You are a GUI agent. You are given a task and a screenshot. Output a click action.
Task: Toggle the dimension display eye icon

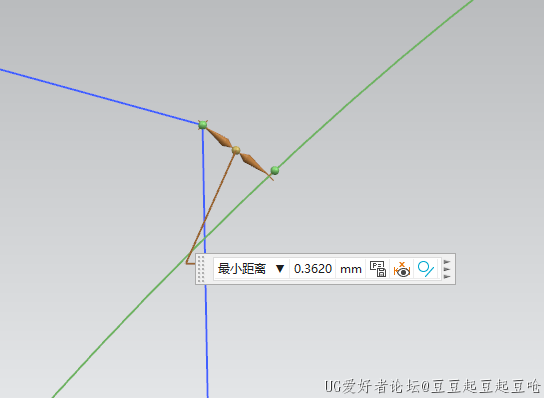[402, 269]
